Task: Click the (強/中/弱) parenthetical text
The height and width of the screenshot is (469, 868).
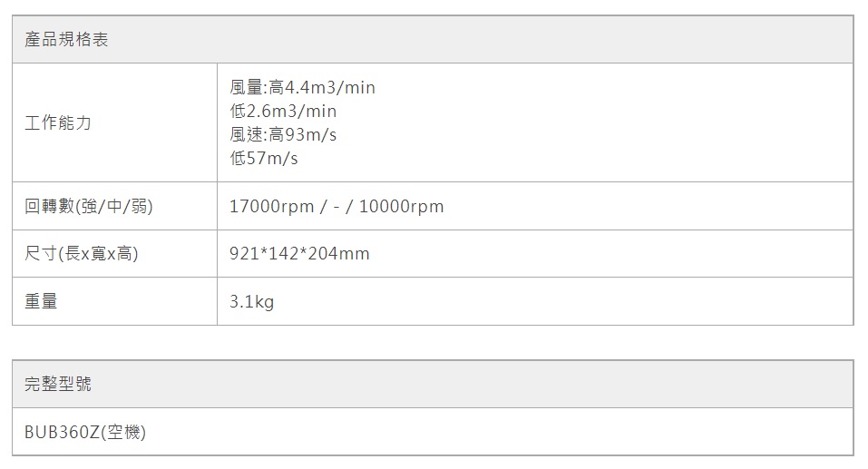Action: pos(117,207)
